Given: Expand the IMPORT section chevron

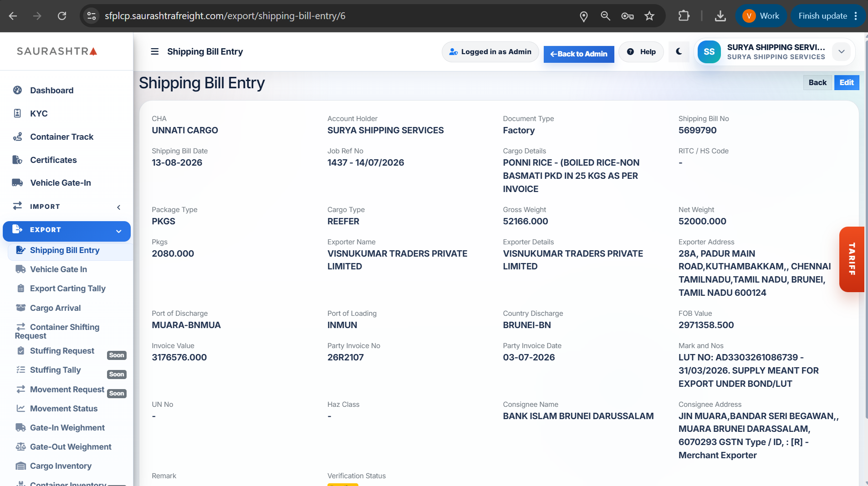Looking at the screenshot, I should (119, 207).
